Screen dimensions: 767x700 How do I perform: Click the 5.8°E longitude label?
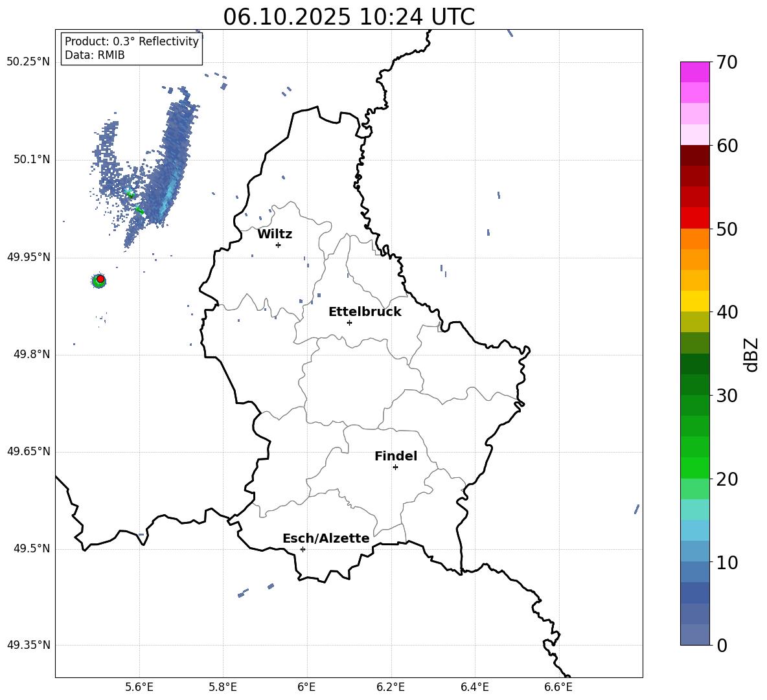[x=223, y=687]
